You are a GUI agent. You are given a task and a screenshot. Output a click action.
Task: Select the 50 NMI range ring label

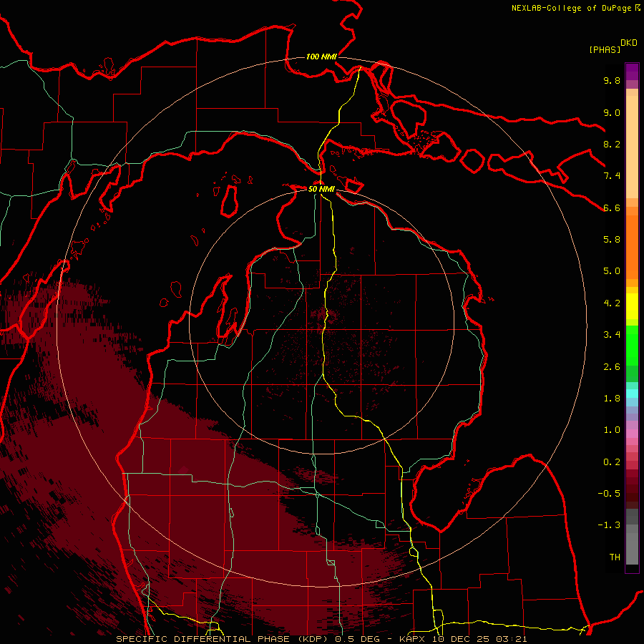coord(321,189)
